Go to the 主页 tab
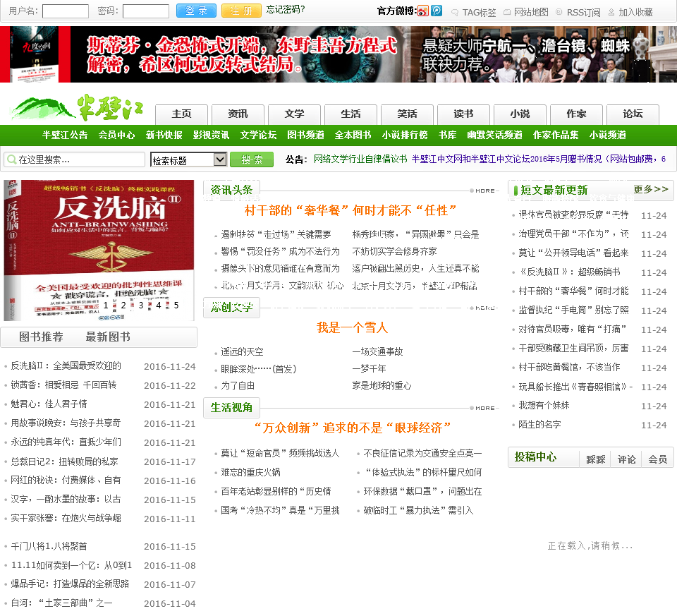 pyautogui.click(x=181, y=114)
